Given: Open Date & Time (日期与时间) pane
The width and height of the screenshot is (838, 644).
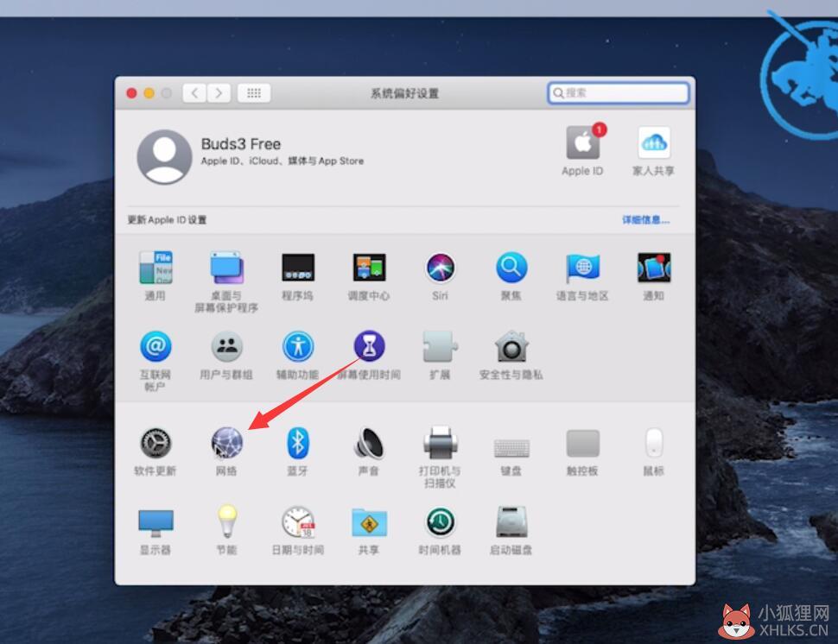Looking at the screenshot, I should click(x=298, y=521).
